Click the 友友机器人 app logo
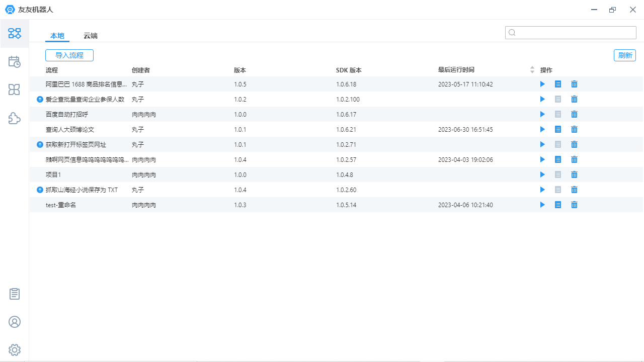 pos(10,10)
